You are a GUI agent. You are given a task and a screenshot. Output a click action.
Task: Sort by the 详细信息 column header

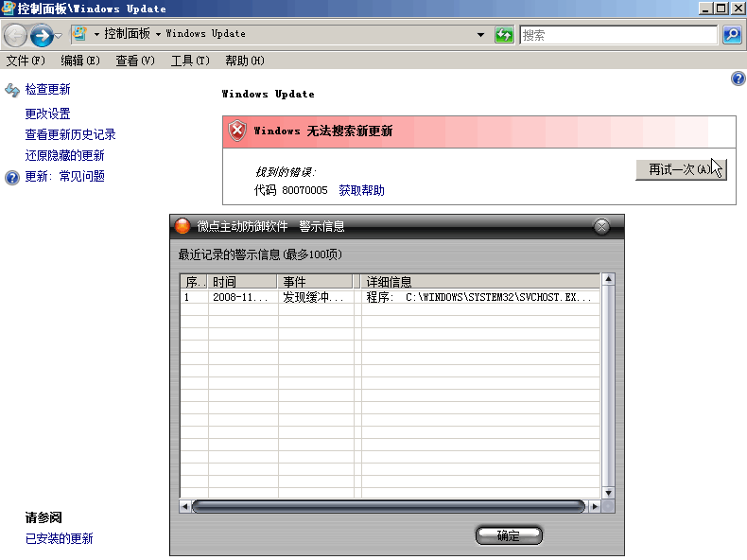[480, 282]
